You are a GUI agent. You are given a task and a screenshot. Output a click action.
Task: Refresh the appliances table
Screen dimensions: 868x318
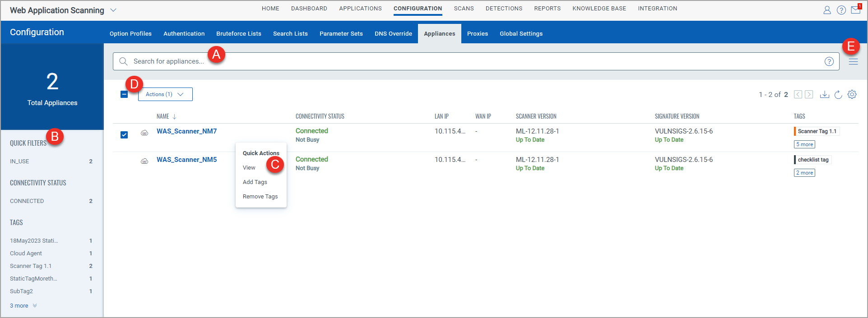[x=838, y=94]
